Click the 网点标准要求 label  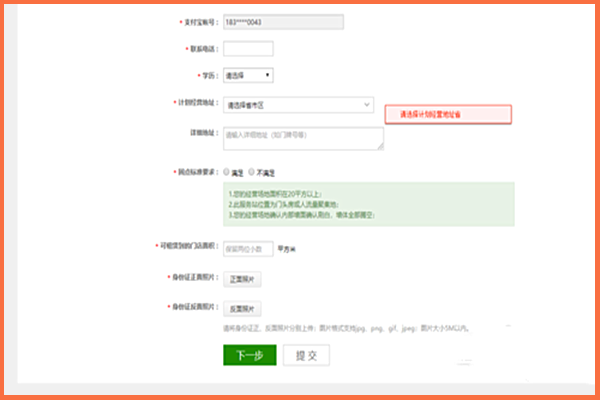(196, 172)
